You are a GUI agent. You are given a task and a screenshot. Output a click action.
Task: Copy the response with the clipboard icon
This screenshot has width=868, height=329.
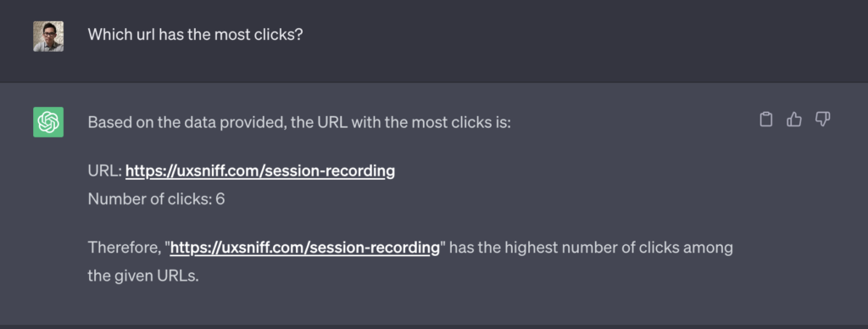[x=765, y=119]
